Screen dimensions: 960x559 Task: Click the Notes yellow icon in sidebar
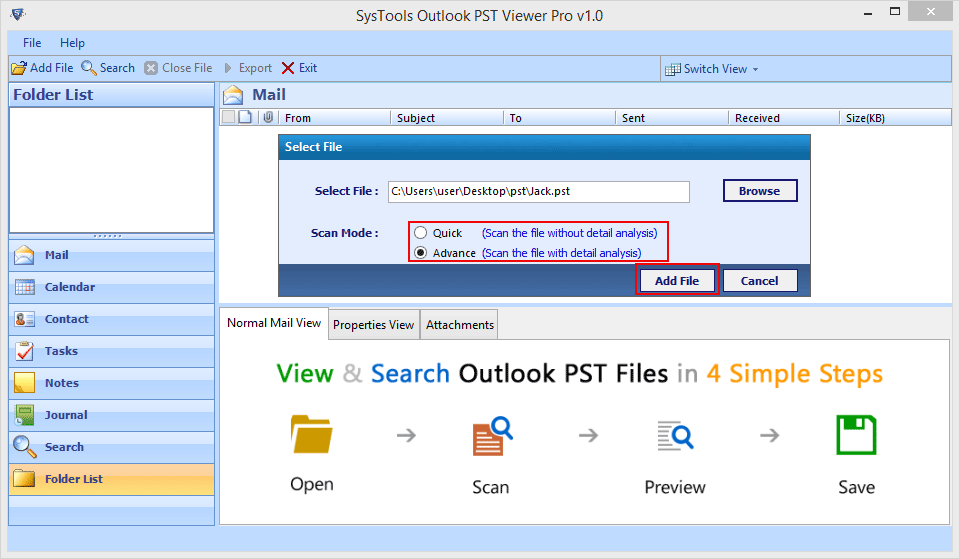pyautogui.click(x=24, y=383)
